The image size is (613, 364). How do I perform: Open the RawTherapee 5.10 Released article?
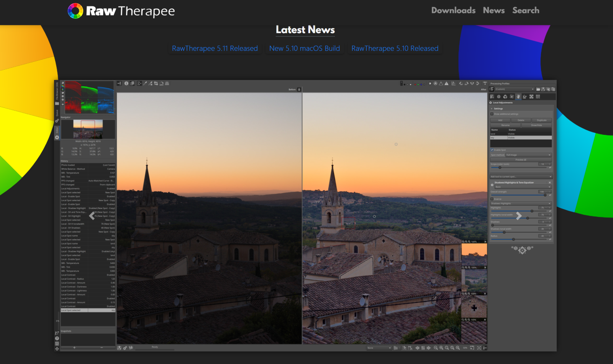pyautogui.click(x=395, y=49)
